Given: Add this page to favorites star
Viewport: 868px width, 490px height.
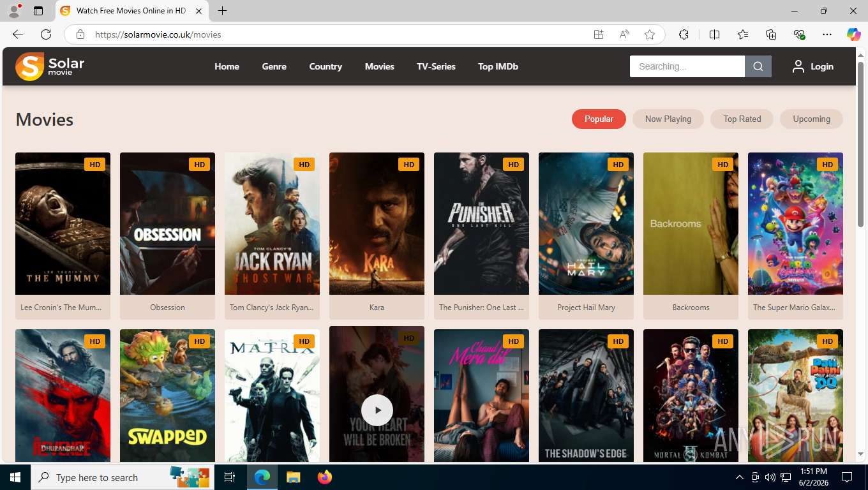Looking at the screenshot, I should (x=650, y=34).
